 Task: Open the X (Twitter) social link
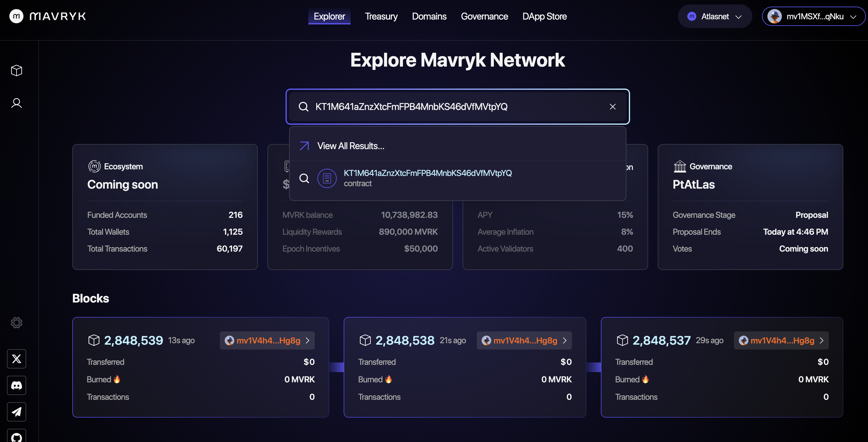coord(17,359)
